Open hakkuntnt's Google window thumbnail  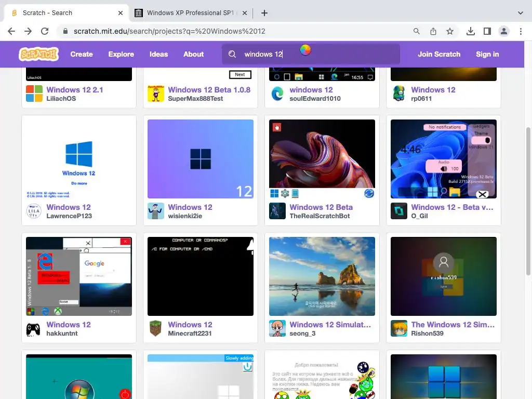pos(79,276)
